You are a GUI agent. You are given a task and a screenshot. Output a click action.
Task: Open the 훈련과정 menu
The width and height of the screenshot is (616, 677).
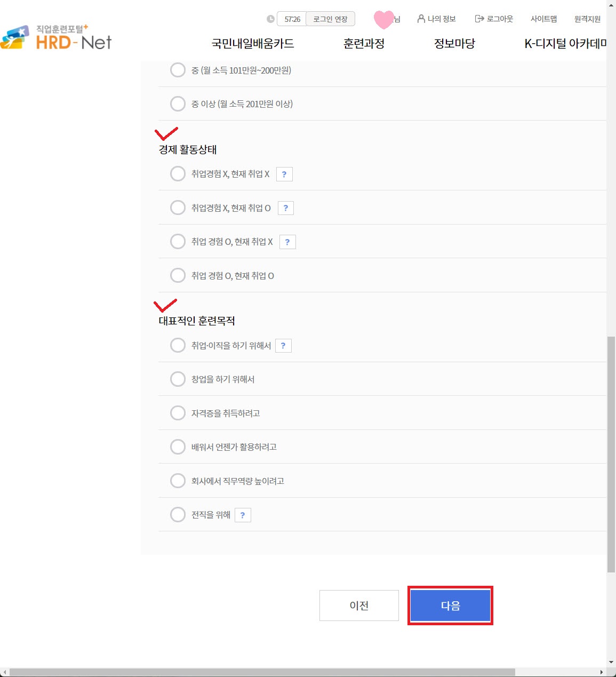(364, 44)
